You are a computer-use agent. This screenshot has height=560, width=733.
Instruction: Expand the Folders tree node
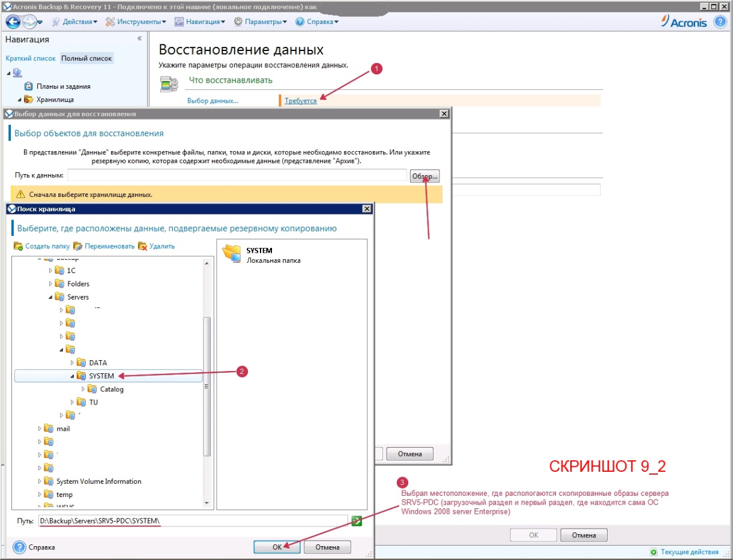[x=51, y=284]
